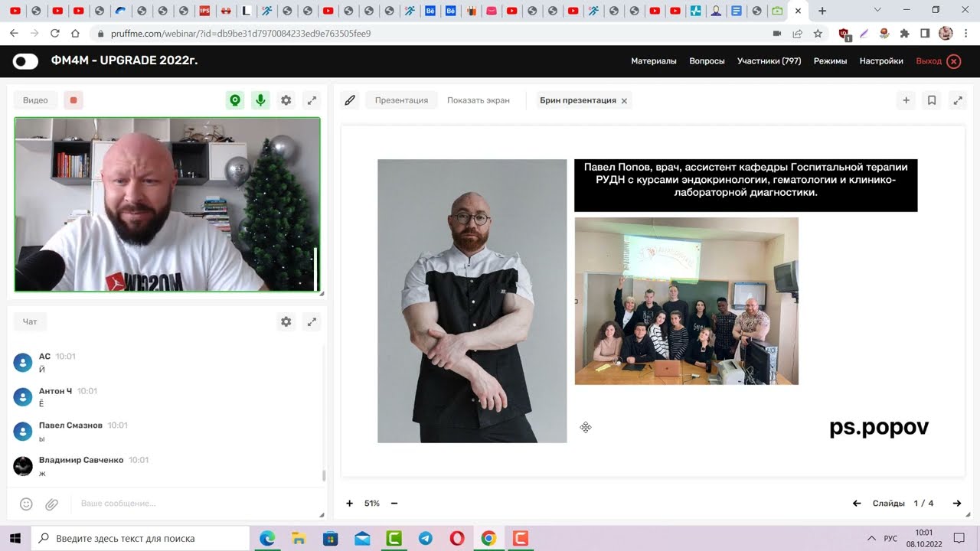Click the chat message input field
The width and height of the screenshot is (980, 551).
pos(191,504)
